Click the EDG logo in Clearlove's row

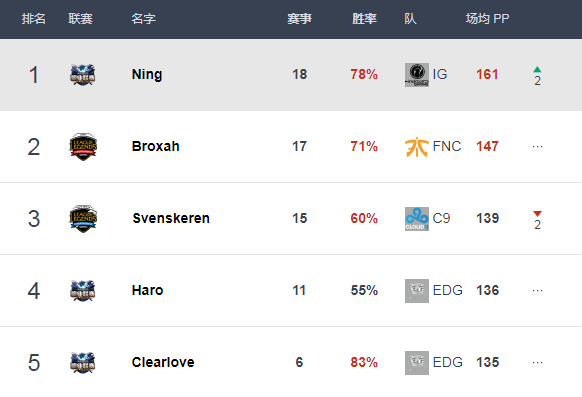click(x=417, y=363)
